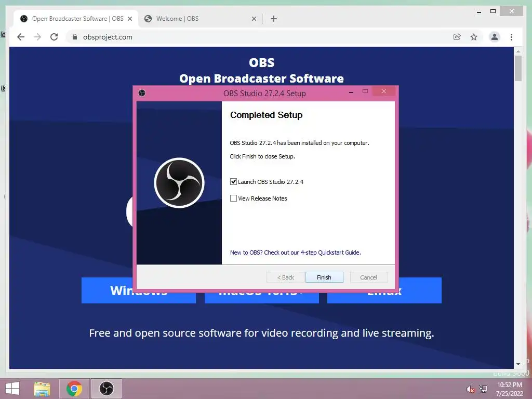Click the OBS favicon on the first tab

pos(24,19)
